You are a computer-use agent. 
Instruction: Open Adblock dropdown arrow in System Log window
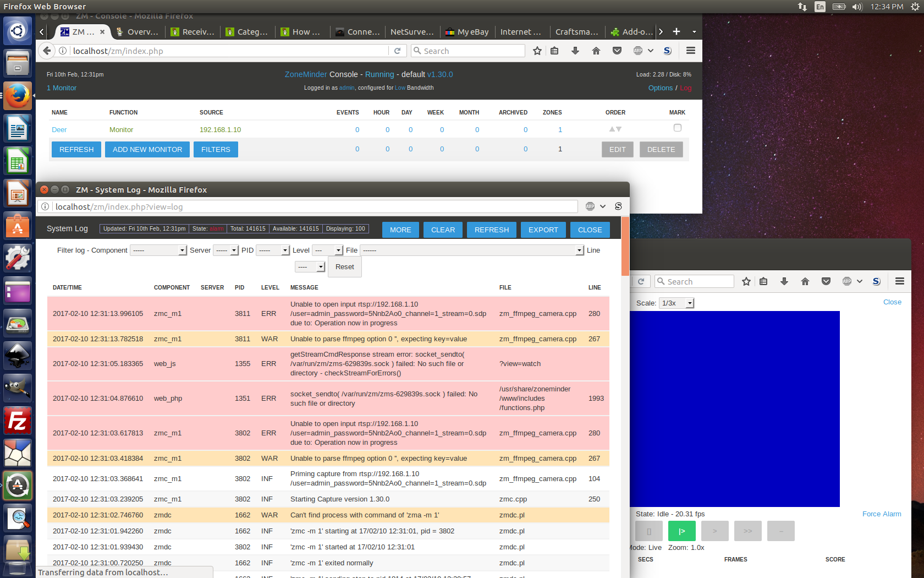[603, 206]
